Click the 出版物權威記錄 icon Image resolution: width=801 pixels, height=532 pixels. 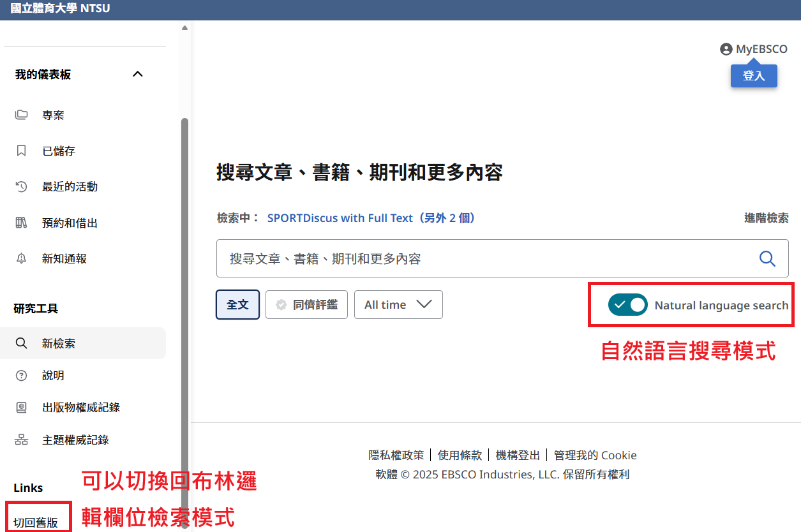(x=22, y=407)
